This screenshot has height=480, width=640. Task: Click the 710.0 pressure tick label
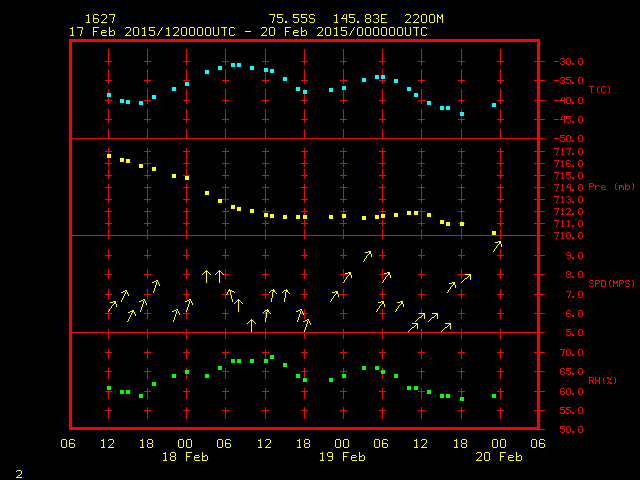tap(568, 236)
